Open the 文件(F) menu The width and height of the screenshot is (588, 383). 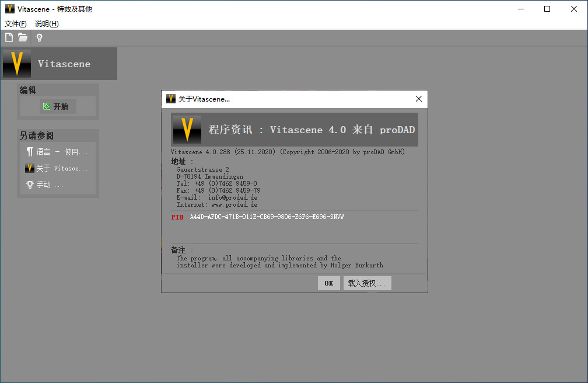(x=15, y=24)
